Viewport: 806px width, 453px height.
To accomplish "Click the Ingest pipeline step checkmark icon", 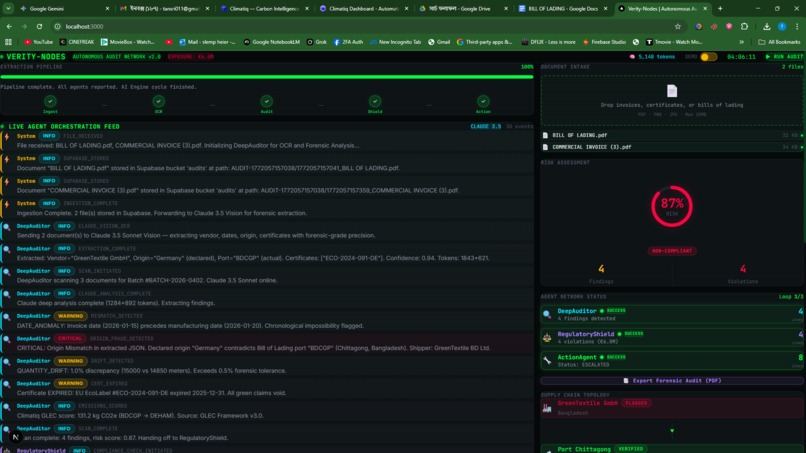I will [50, 101].
